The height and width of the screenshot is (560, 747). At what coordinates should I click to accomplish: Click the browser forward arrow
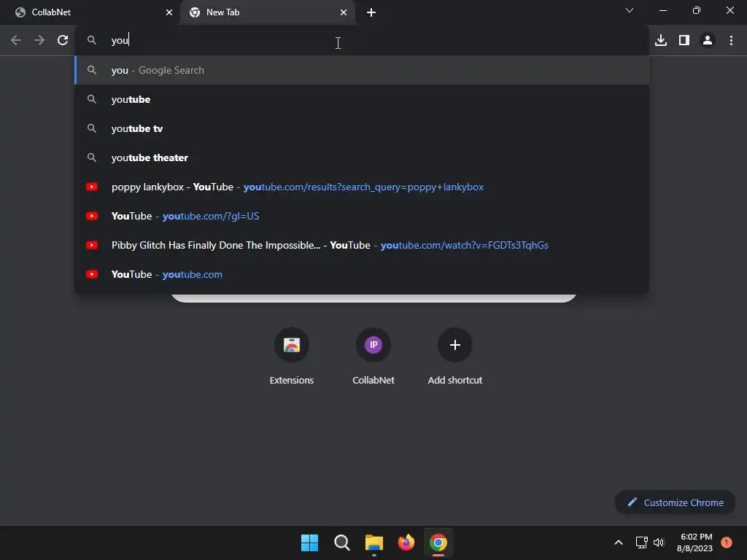click(x=39, y=41)
